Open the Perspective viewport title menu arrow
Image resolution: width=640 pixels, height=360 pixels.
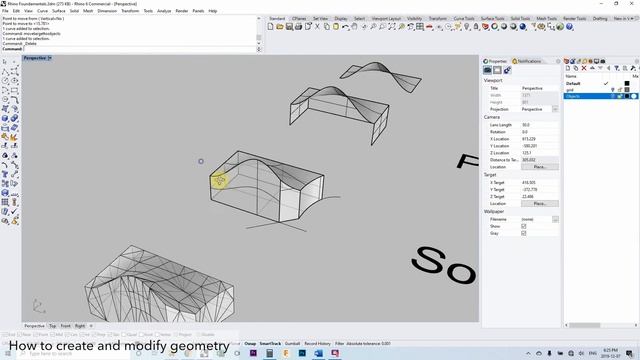50,58
